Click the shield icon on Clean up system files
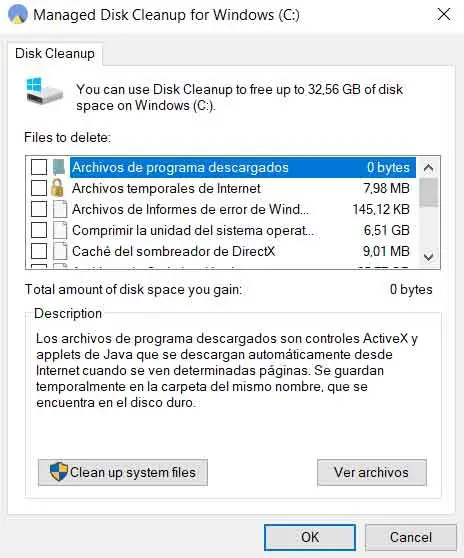Screen dimensions: 464x558 [59, 472]
